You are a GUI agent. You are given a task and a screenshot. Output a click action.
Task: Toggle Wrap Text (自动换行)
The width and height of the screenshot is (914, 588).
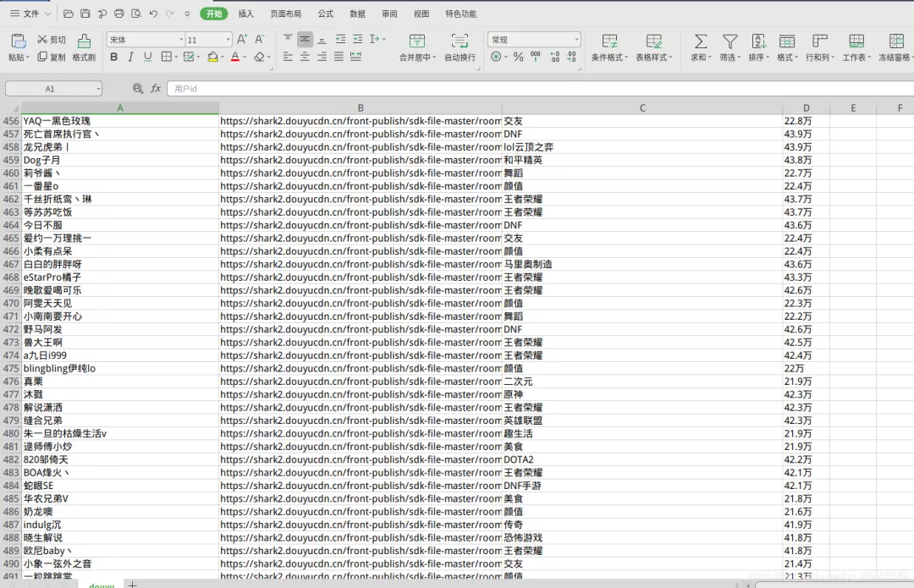460,41
